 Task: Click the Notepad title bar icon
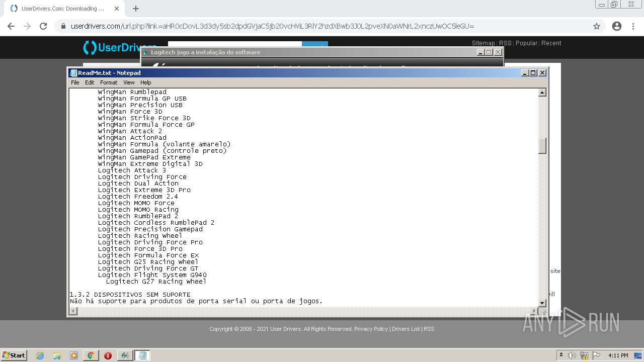coord(74,73)
